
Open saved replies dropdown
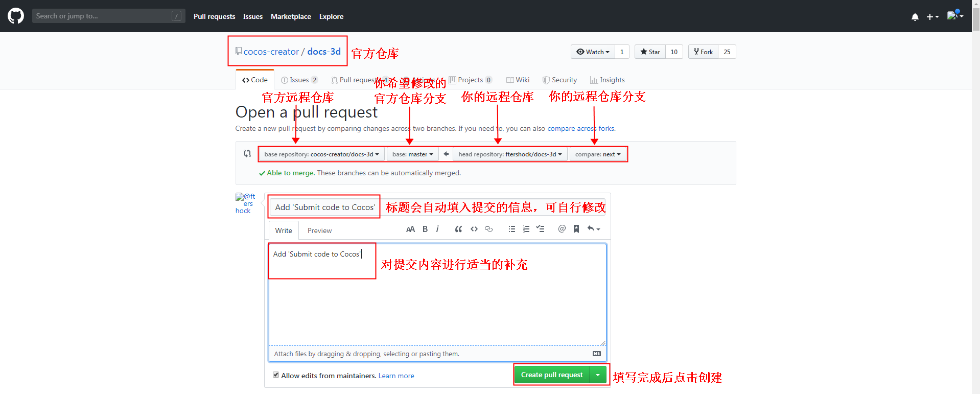(x=594, y=229)
